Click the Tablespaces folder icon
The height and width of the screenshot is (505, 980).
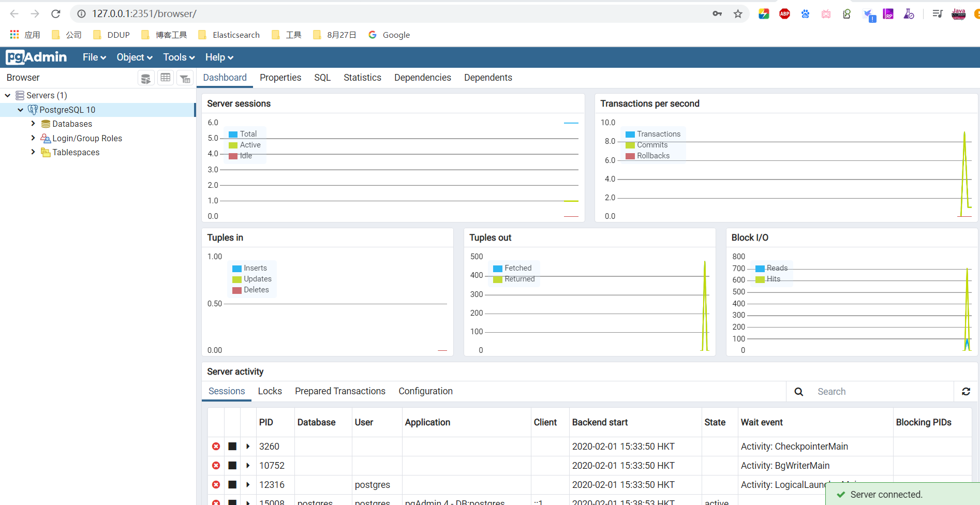point(46,152)
